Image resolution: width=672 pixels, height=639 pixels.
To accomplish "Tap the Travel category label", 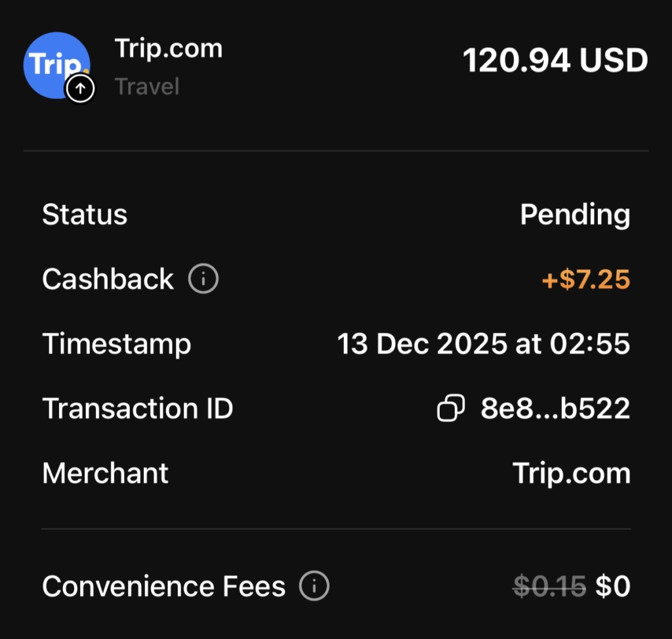I will [147, 87].
